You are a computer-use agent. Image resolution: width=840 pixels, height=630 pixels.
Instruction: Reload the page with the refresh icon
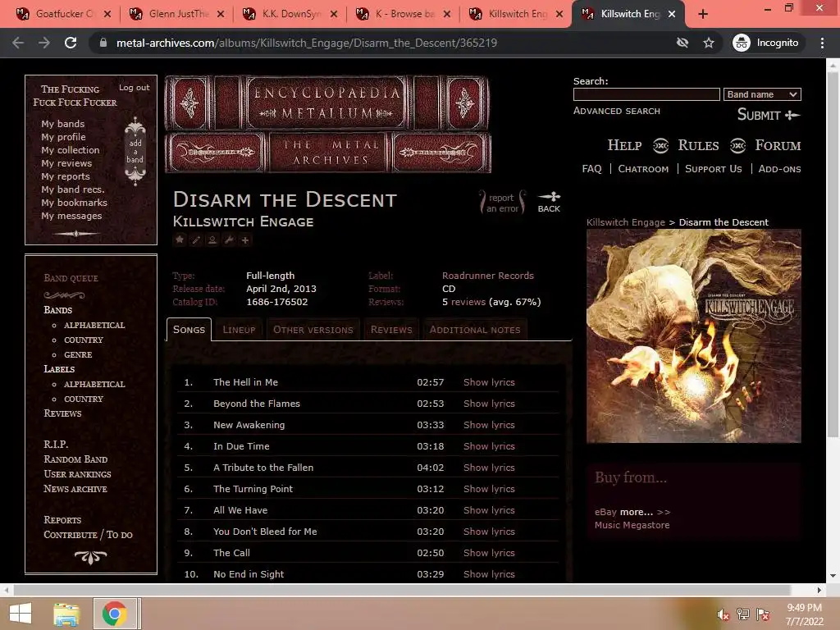tap(71, 43)
